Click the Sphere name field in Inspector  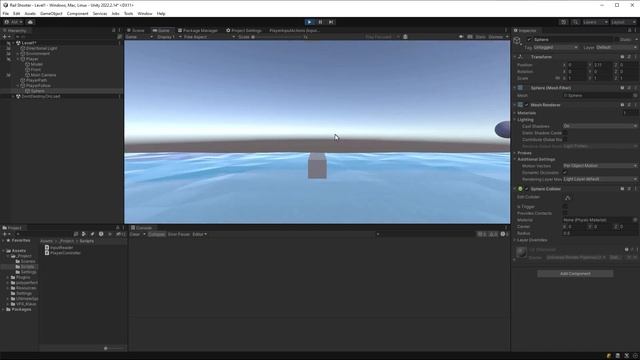click(x=573, y=40)
